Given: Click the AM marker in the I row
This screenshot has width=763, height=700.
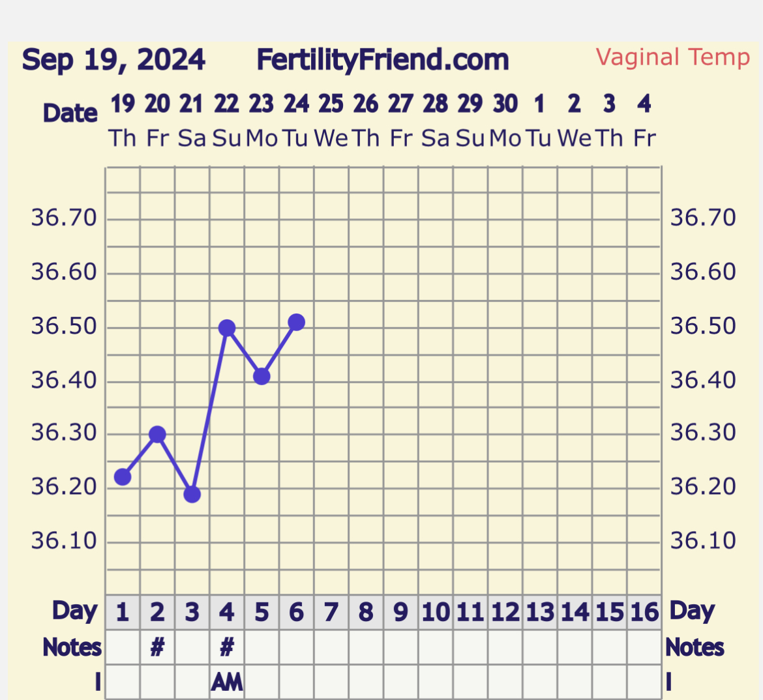Looking at the screenshot, I should pos(227,682).
